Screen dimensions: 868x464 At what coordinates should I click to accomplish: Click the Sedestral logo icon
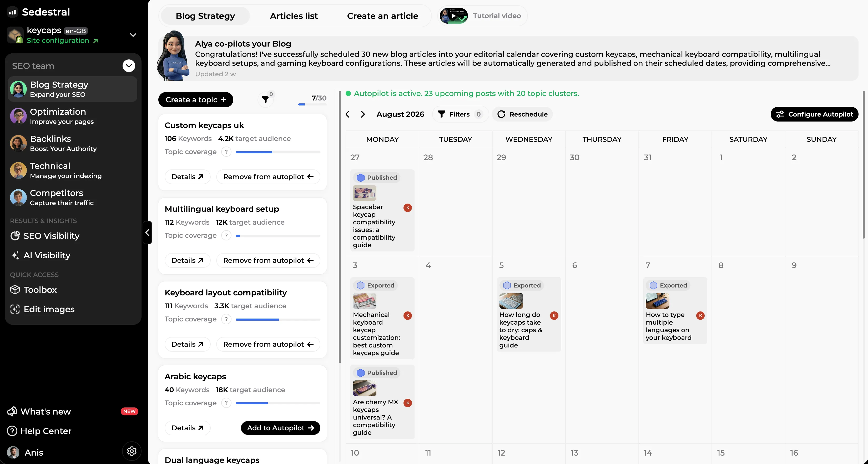coord(12,12)
